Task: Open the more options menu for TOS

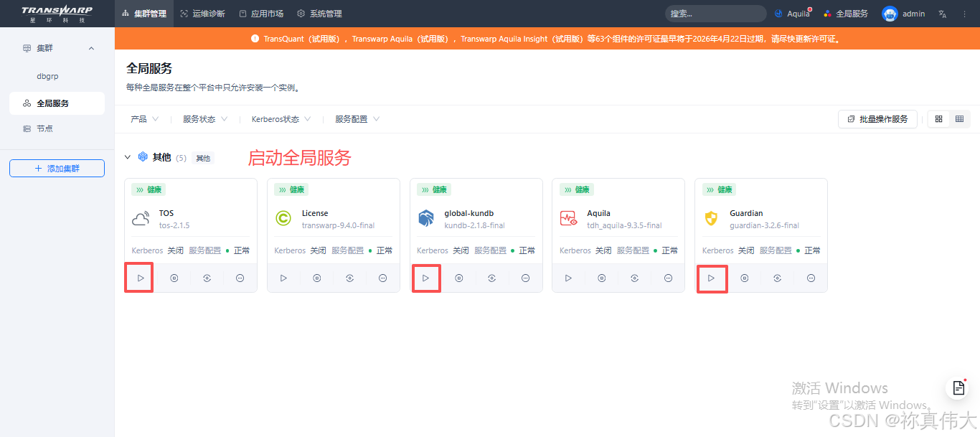Action: pos(240,278)
